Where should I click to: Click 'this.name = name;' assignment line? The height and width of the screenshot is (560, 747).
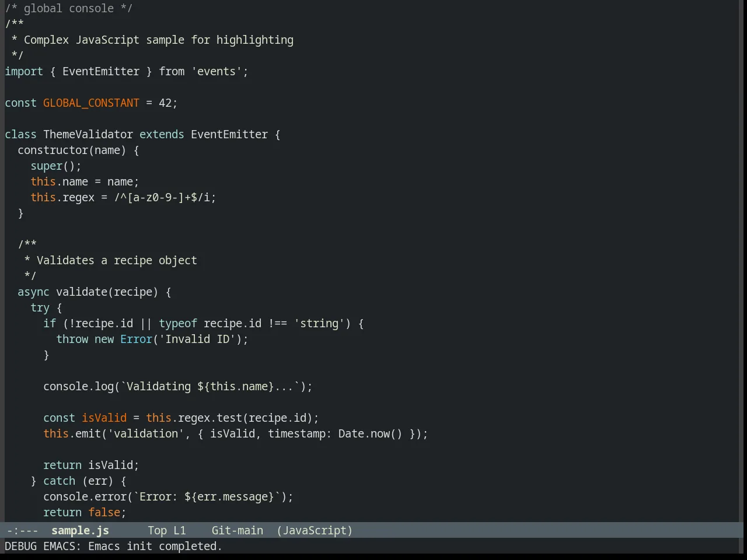(x=85, y=181)
